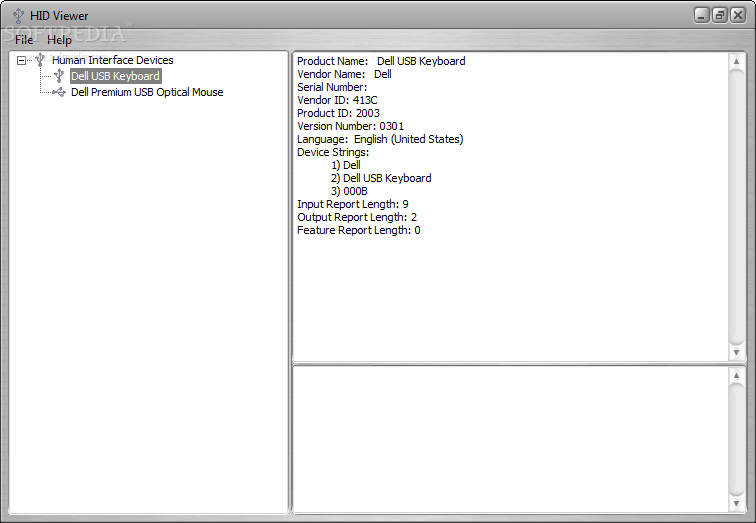Click the USB icon next to Dell USB Keyboard

pyautogui.click(x=59, y=76)
